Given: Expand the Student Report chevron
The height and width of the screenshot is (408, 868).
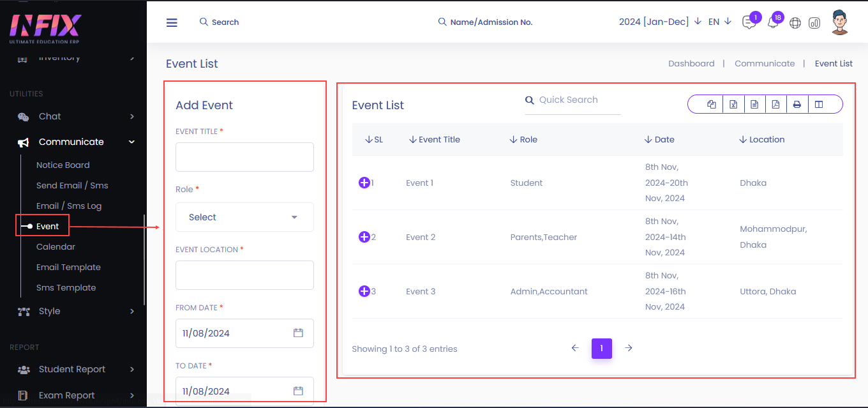Looking at the screenshot, I should 132,369.
